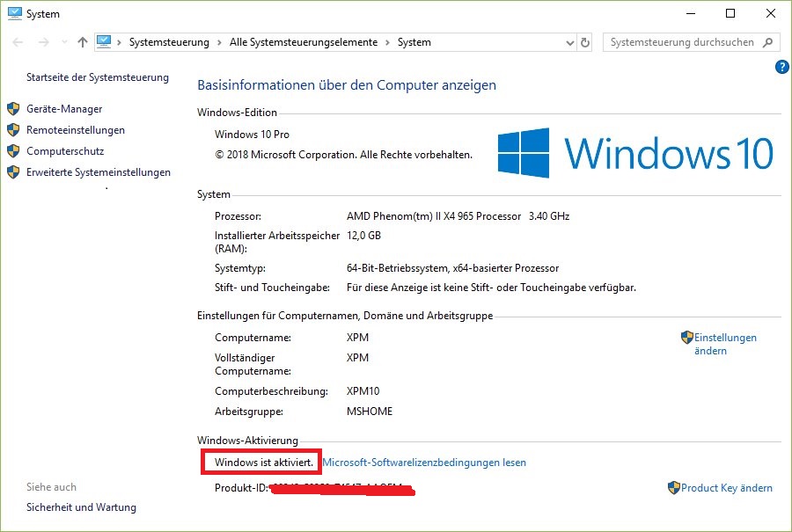The height and width of the screenshot is (532, 792).
Task: Click the back navigation arrow
Action: point(18,42)
